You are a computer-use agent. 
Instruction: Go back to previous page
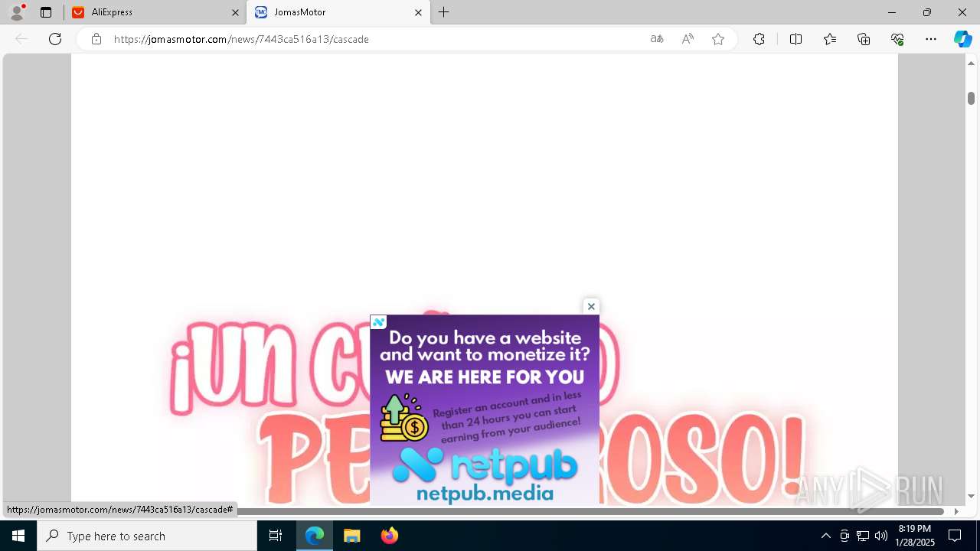21,39
